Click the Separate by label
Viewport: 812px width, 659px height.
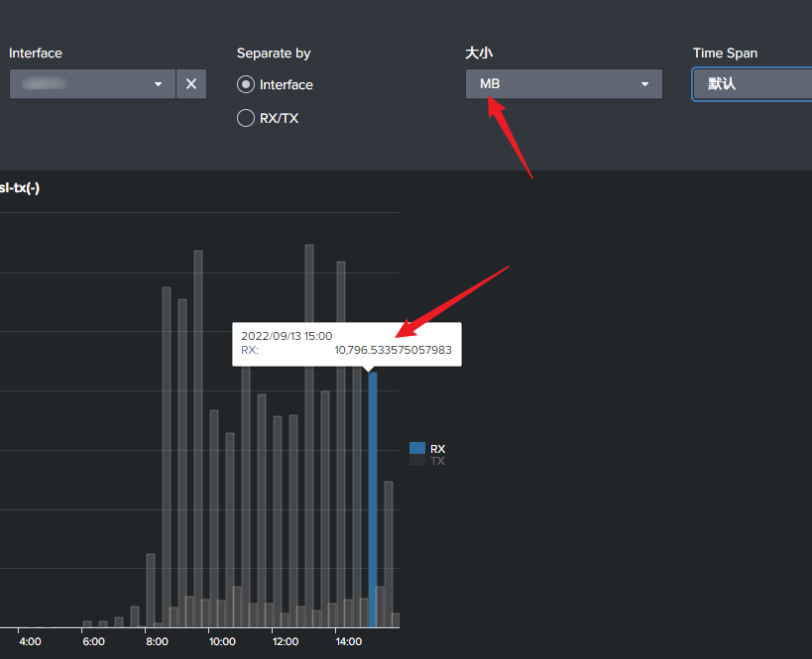[x=274, y=54]
